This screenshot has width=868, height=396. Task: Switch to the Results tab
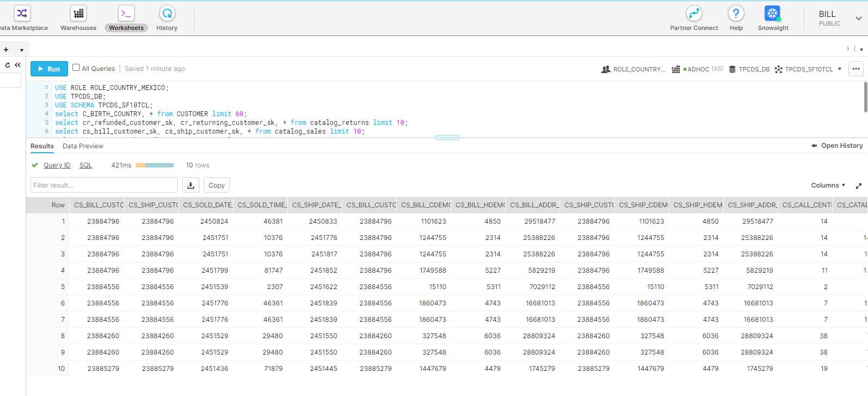42,146
